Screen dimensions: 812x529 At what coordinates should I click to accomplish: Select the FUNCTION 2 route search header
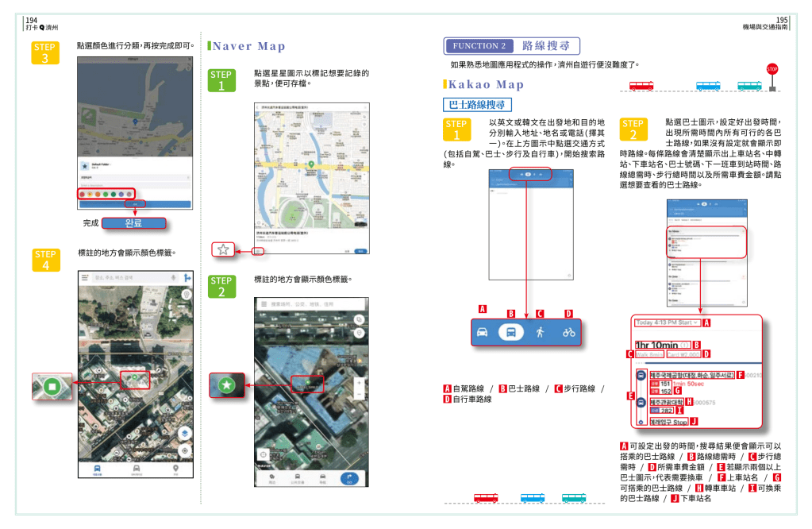pos(512,46)
